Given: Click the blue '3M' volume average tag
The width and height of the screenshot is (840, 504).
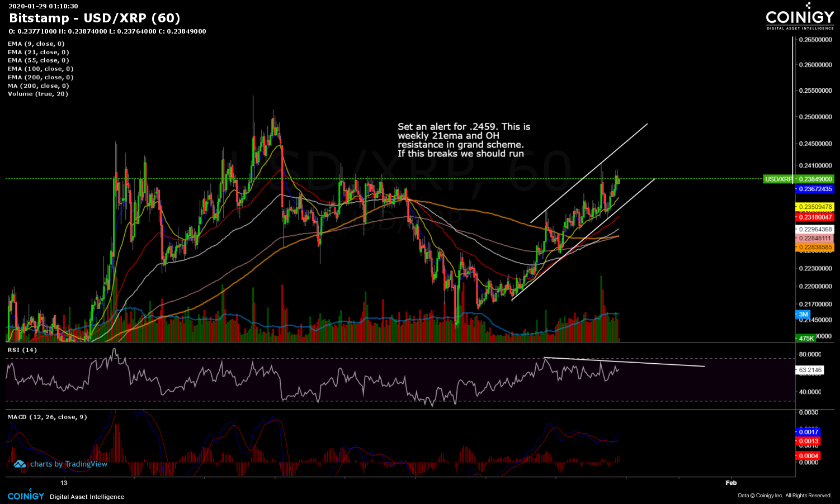Looking at the screenshot, I should 803,314.
